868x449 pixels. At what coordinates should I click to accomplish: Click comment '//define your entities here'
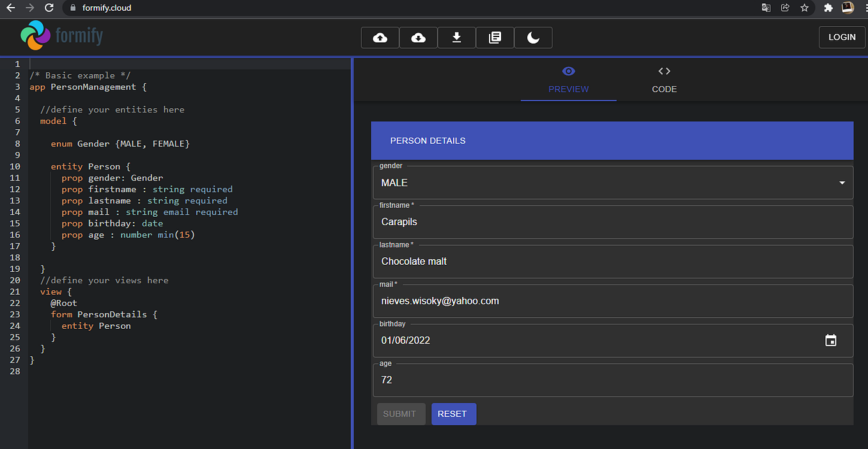coord(112,109)
